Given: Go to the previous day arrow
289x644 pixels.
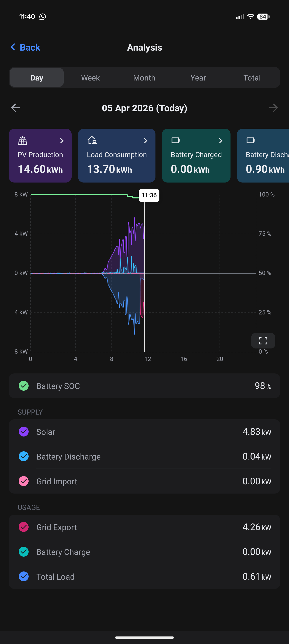Looking at the screenshot, I should pyautogui.click(x=15, y=108).
